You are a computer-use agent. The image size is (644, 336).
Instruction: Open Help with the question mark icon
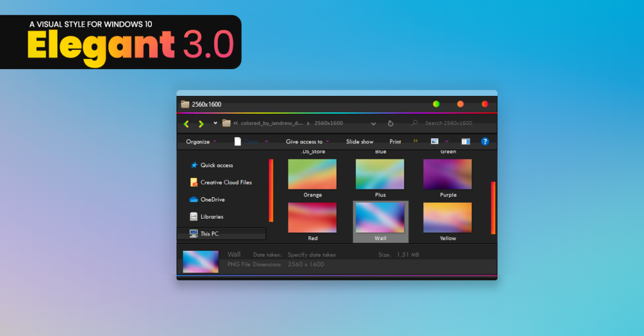click(485, 141)
